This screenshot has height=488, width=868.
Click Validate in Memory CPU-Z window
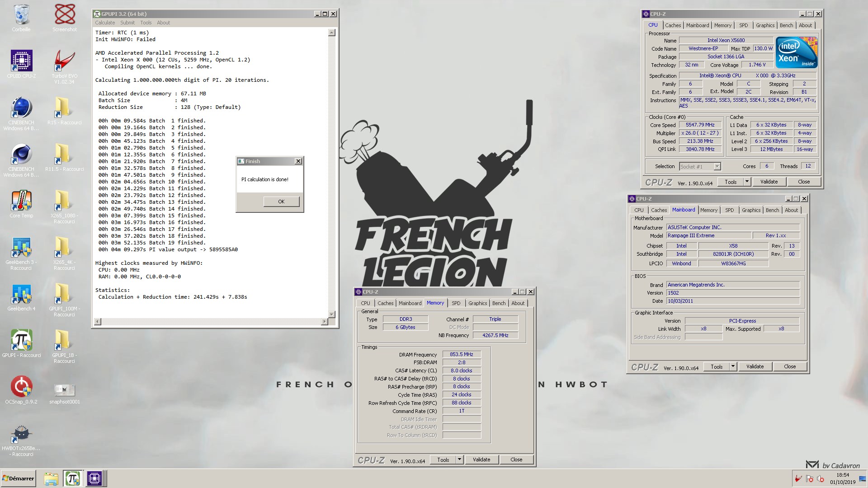click(481, 460)
